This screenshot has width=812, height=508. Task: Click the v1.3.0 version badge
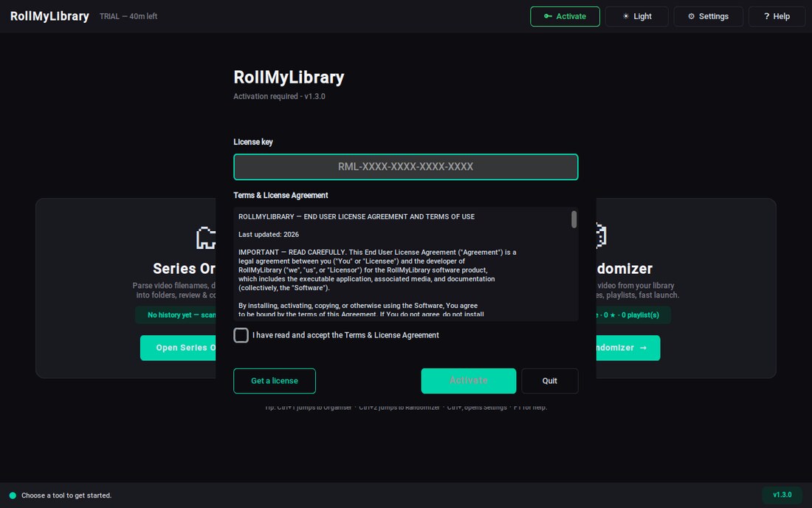pos(782,495)
